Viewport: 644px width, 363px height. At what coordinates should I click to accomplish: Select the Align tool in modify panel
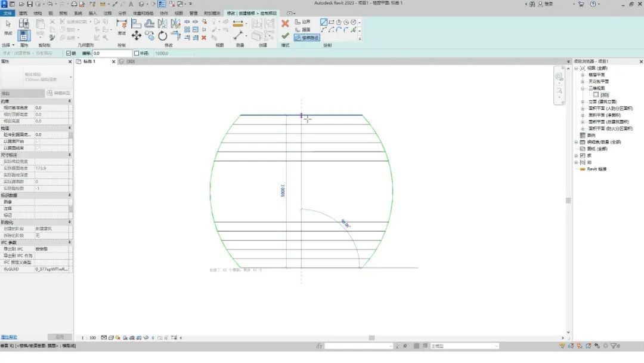coord(137,23)
